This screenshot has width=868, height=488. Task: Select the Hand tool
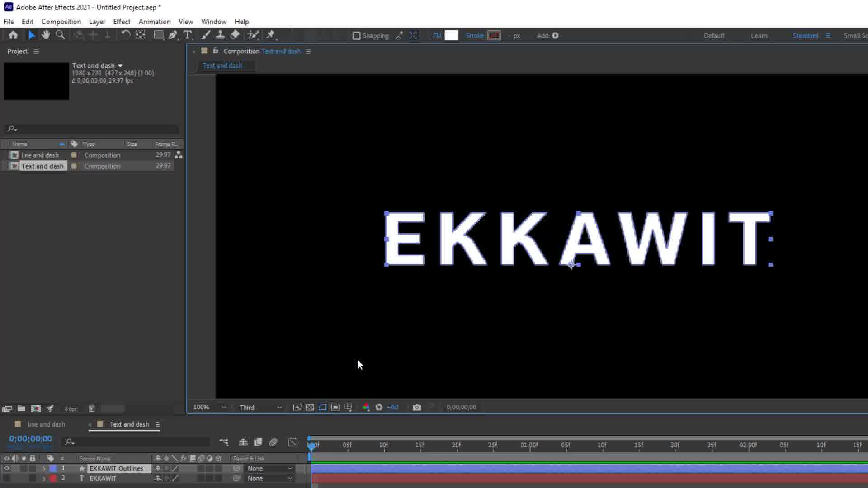coord(46,35)
